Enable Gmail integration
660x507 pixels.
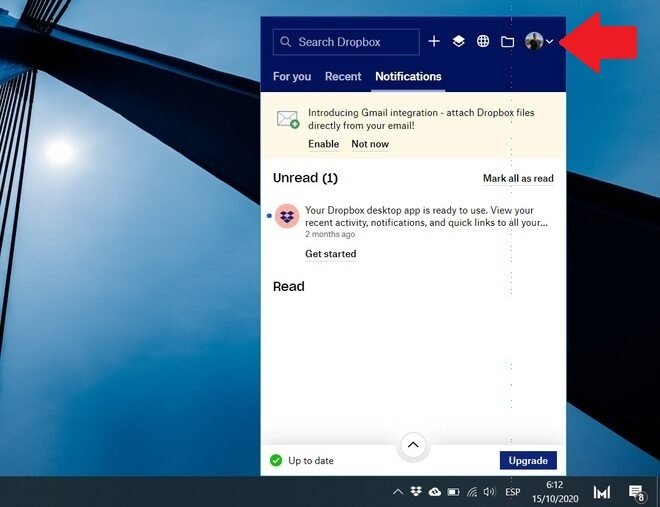coord(323,144)
